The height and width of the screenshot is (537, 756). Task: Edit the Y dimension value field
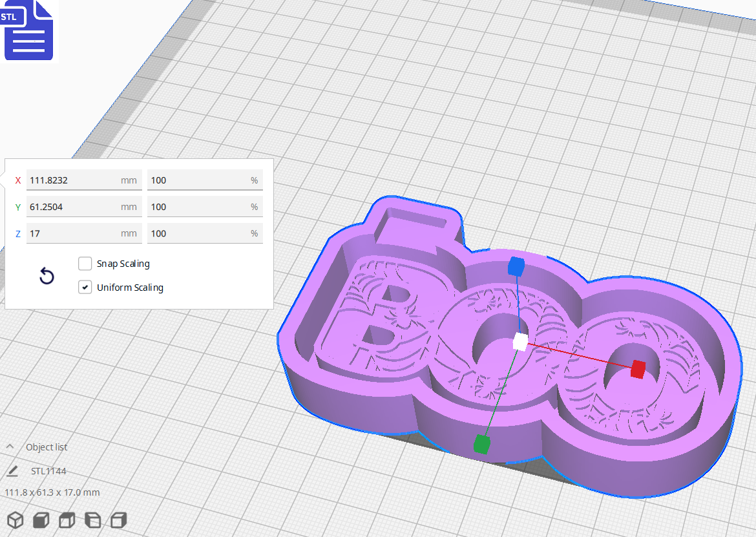[84, 206]
